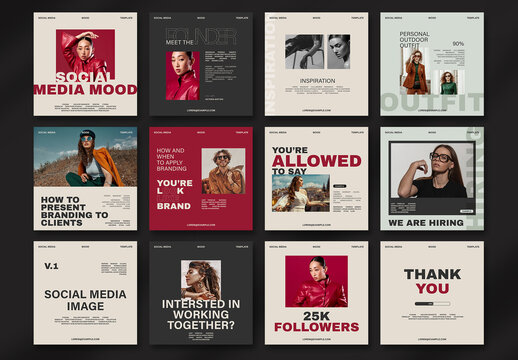Select the Meet the Founder dark card
This screenshot has height=360, width=518.
pos(201,64)
